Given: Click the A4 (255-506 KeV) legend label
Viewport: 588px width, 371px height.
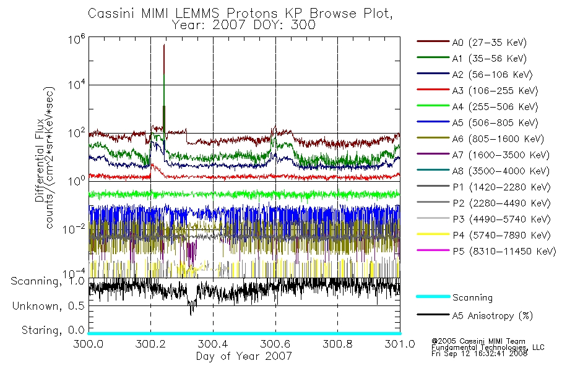Looking at the screenshot, I should (495, 107).
